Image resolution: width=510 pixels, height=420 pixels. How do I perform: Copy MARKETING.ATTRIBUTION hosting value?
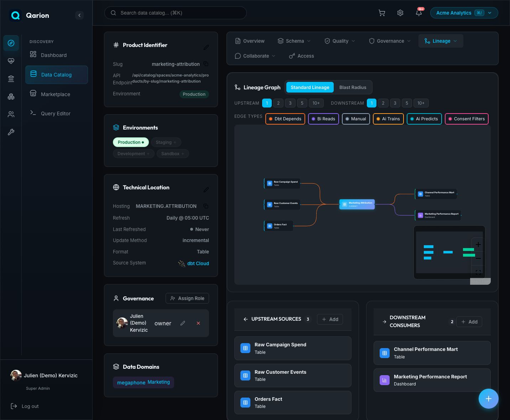coord(206,206)
